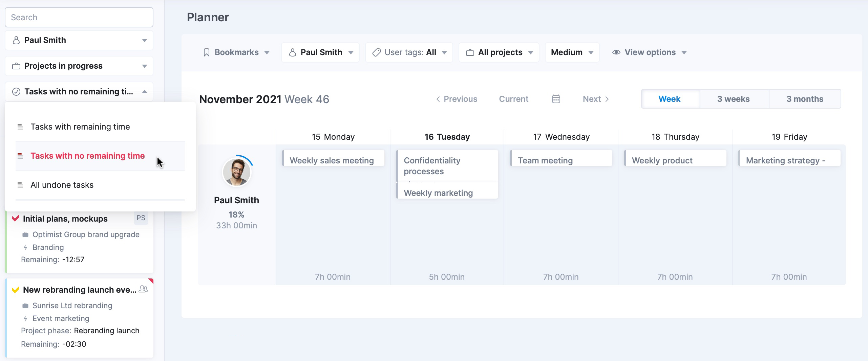This screenshot has width=868, height=361.
Task: Toggle the New rebranding launch event checkmark
Action: tap(16, 290)
